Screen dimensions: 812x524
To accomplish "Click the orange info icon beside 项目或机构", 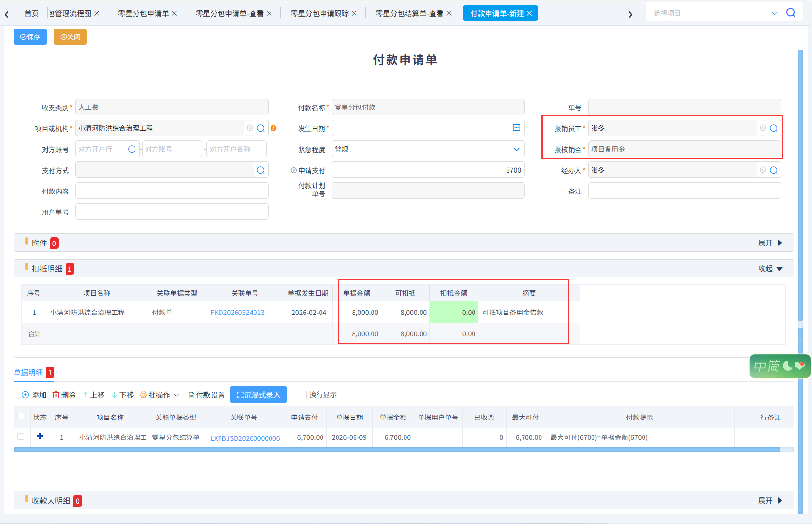I will pyautogui.click(x=273, y=128).
